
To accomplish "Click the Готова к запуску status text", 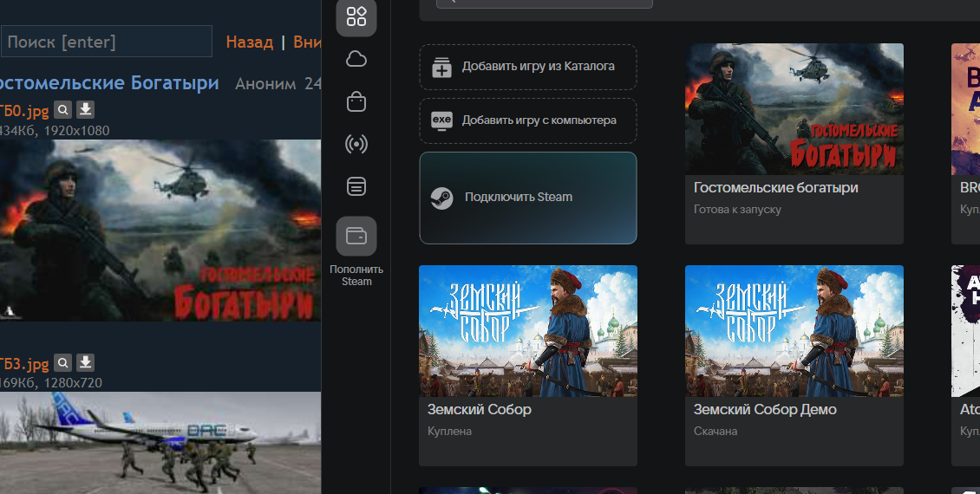I will coord(737,209).
